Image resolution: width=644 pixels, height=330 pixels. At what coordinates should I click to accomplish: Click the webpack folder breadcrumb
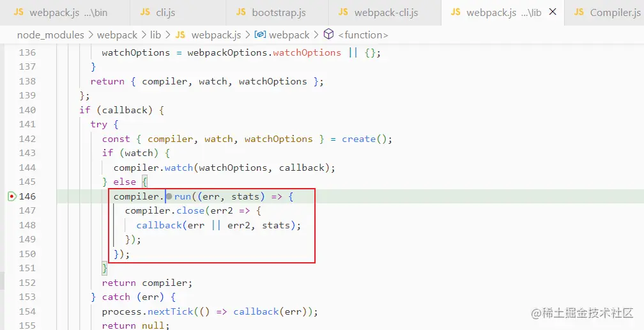(117, 35)
